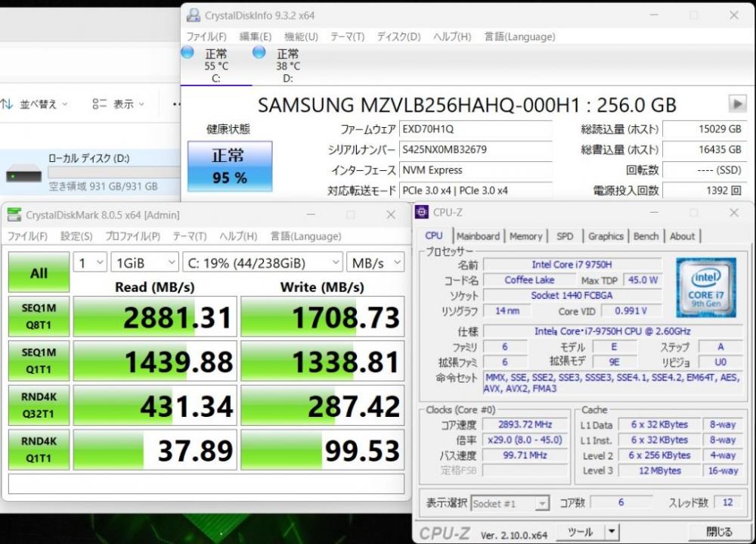Open 機能(U) menu in CrystalDiskInfo
Screen dimensions: 756x544
[301, 36]
